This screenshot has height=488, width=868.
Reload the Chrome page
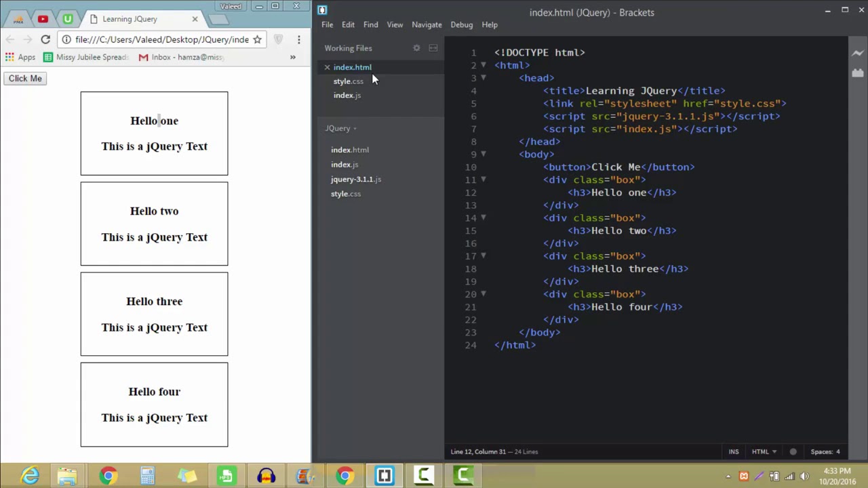[45, 39]
